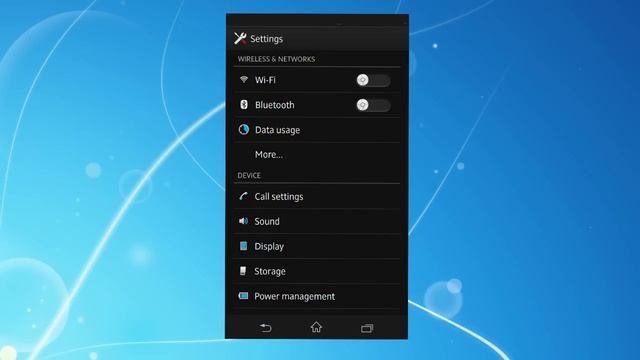The image size is (640, 360).
Task: Tap the Back navigation button
Action: click(x=266, y=328)
